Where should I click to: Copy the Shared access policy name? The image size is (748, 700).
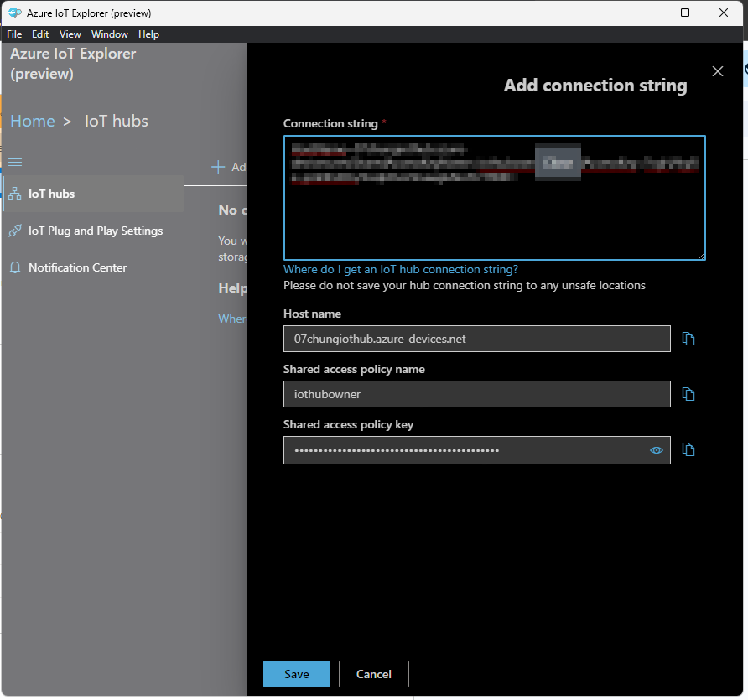(688, 394)
